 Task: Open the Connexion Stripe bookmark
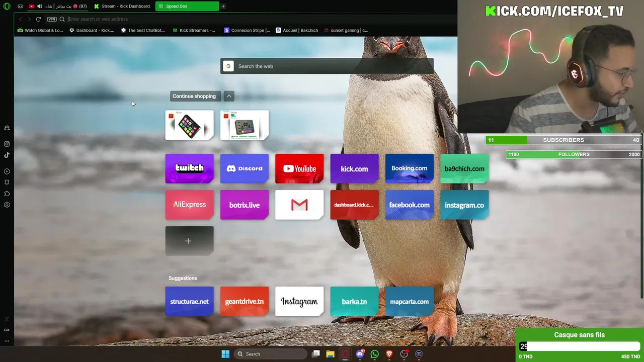point(247,30)
